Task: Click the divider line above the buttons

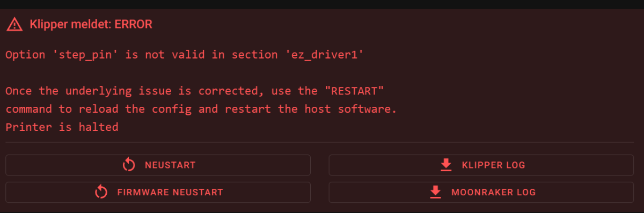Action: coord(319,142)
